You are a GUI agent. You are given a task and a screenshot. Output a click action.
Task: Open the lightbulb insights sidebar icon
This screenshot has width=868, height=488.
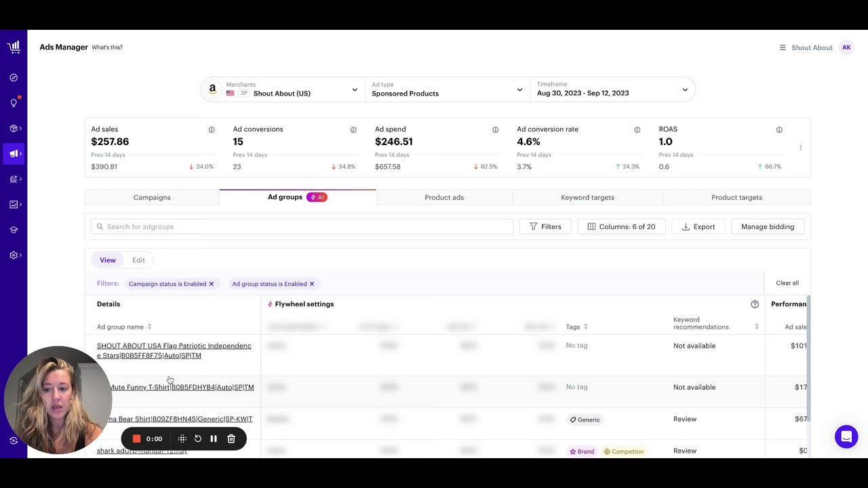[x=14, y=103]
